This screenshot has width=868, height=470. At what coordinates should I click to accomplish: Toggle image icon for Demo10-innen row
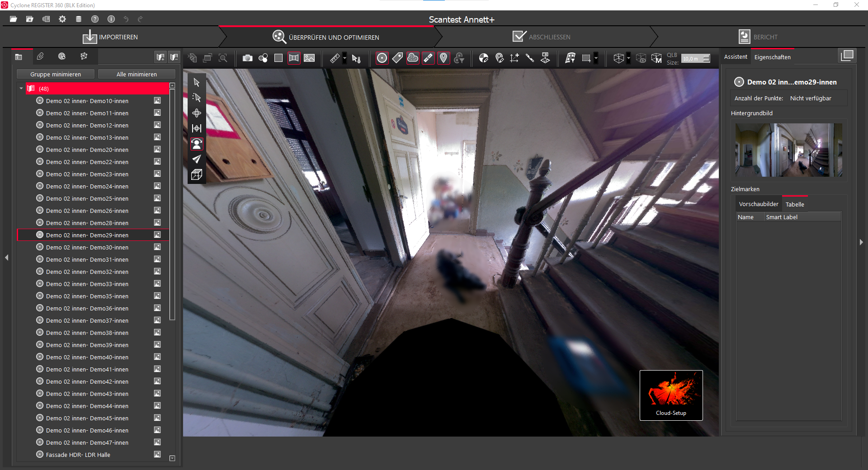coord(157,101)
